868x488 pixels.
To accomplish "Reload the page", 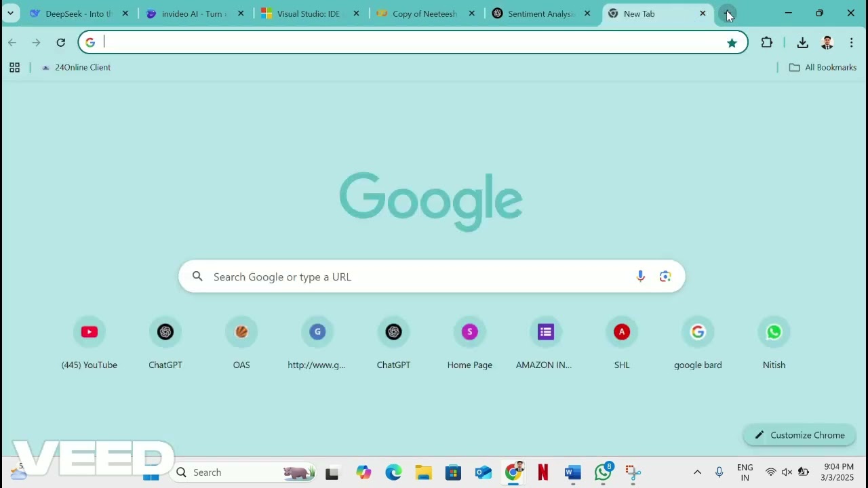I will [61, 43].
